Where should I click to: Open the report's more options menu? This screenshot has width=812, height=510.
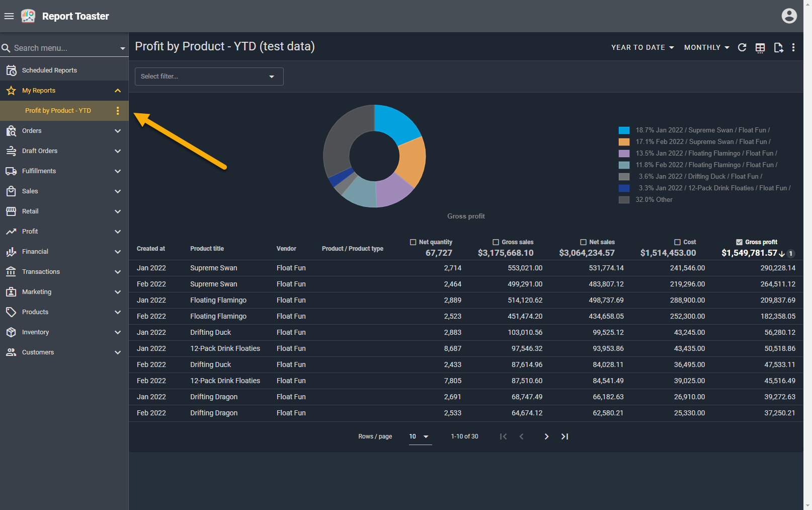tap(793, 47)
